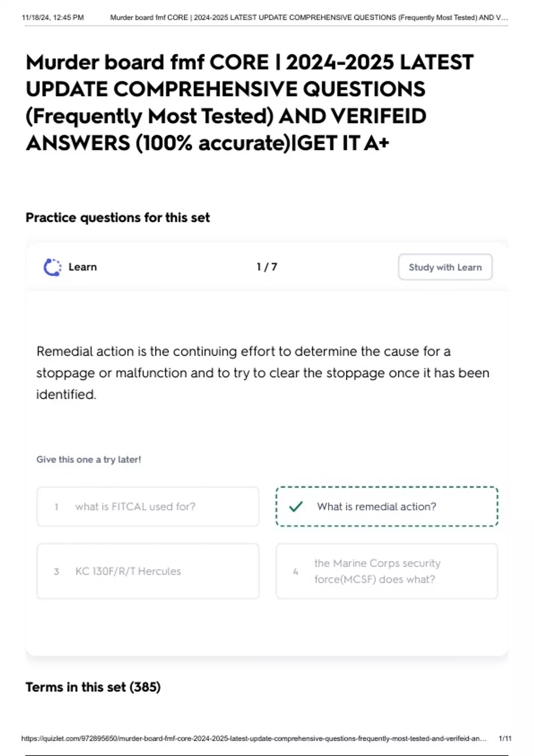
Task: Click the number badge on answer option 4
Action: (x=295, y=571)
